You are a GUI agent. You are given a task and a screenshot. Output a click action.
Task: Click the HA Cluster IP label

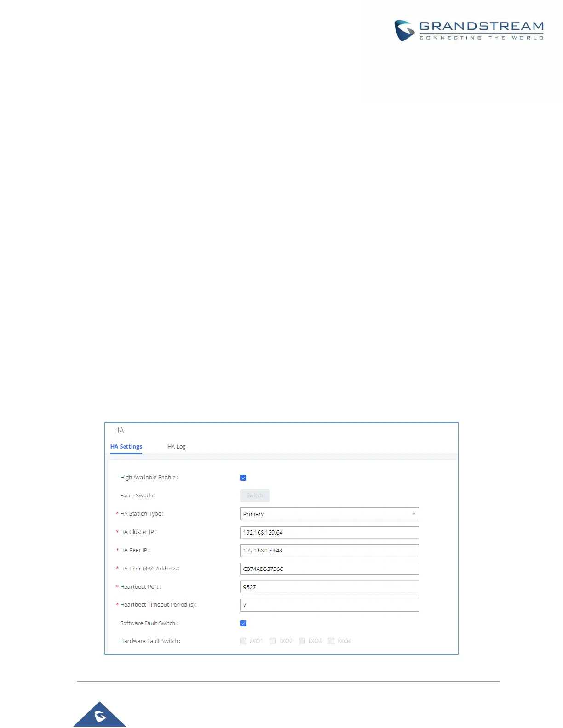(138, 532)
